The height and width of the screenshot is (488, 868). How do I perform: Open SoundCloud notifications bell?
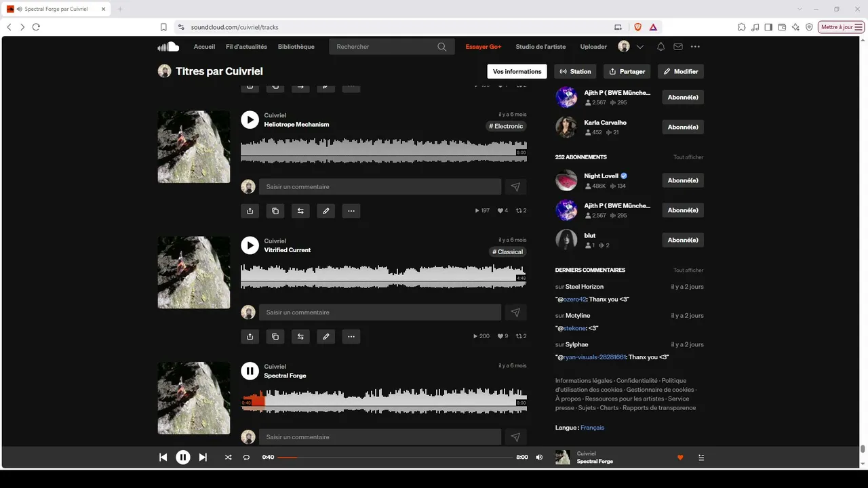click(x=660, y=47)
